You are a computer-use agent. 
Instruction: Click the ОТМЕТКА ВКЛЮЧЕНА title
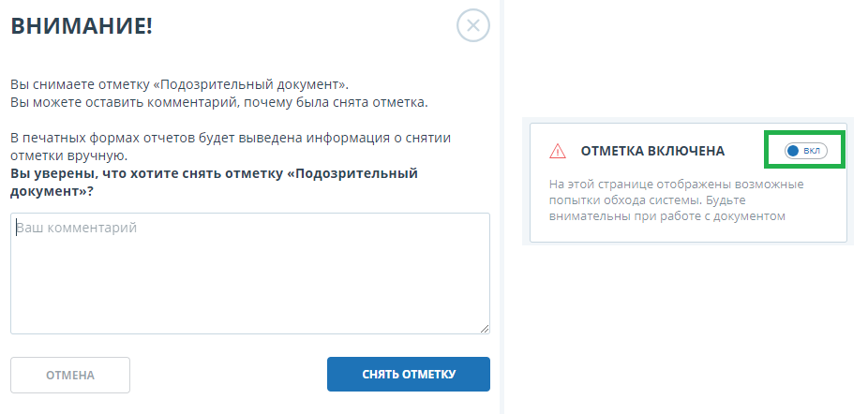click(652, 151)
